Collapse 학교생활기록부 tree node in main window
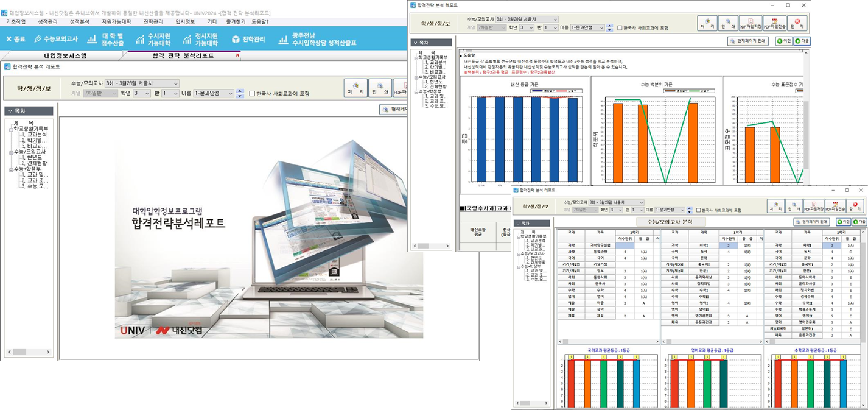 pos(11,129)
